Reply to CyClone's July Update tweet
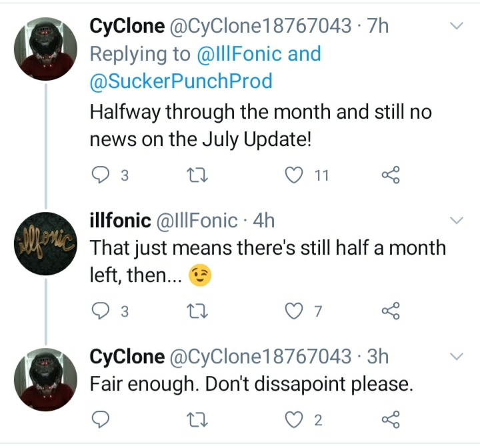 pyautogui.click(x=99, y=175)
